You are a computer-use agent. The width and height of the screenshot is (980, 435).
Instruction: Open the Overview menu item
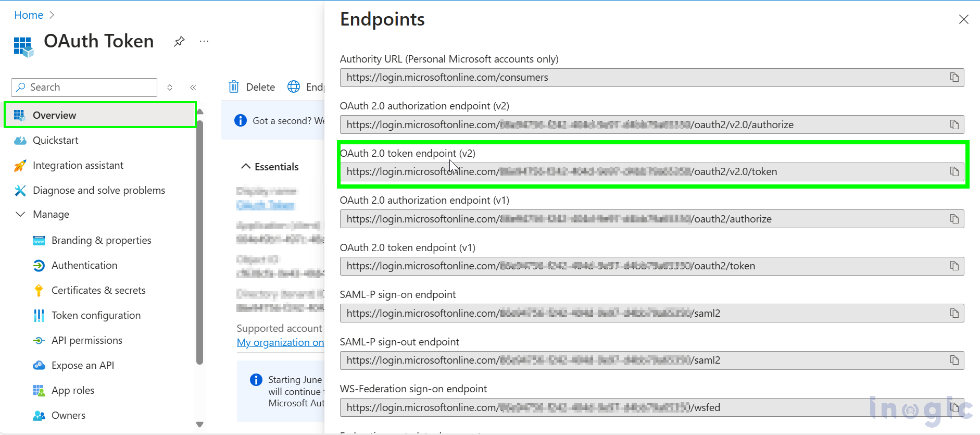click(x=100, y=115)
